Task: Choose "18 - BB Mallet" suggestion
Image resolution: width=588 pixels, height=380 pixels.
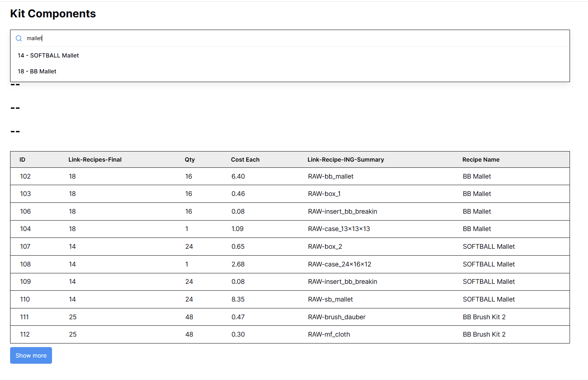Action: click(37, 71)
